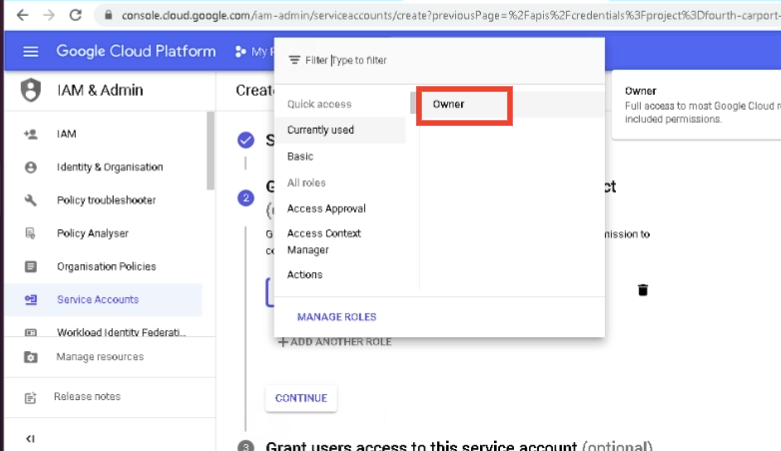Screen dimensions: 781x451
Task: Click the sidebar scrollbar
Action: [x=211, y=150]
